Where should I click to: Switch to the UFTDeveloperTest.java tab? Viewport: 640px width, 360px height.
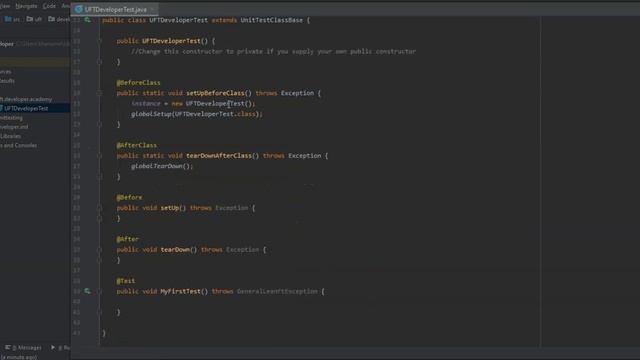pyautogui.click(x=116, y=9)
